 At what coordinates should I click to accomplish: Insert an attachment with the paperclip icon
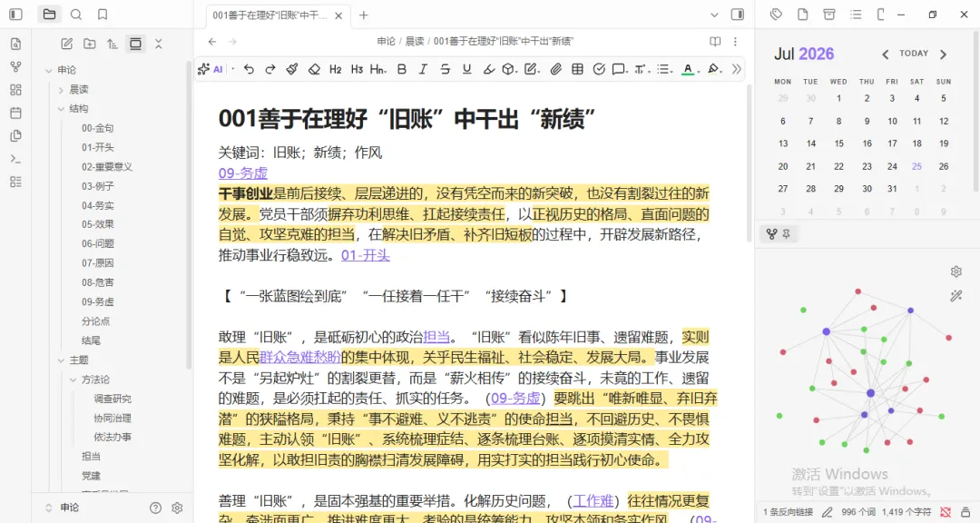point(555,69)
